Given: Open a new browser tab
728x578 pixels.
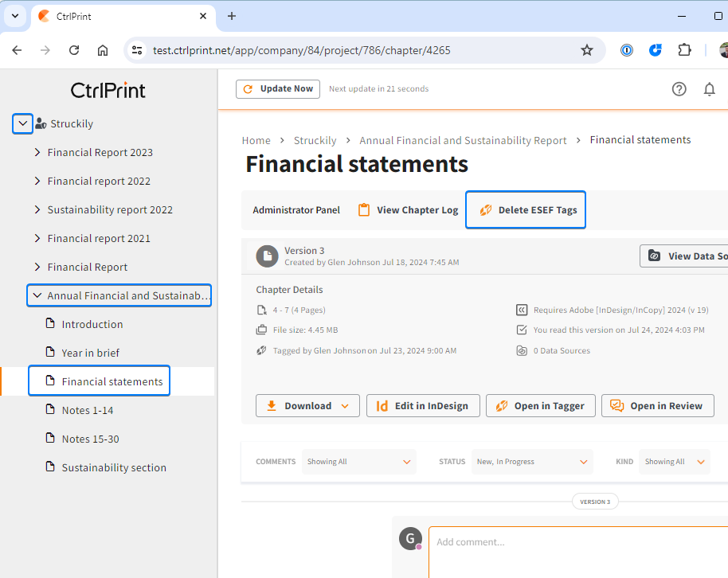Looking at the screenshot, I should pos(232,16).
